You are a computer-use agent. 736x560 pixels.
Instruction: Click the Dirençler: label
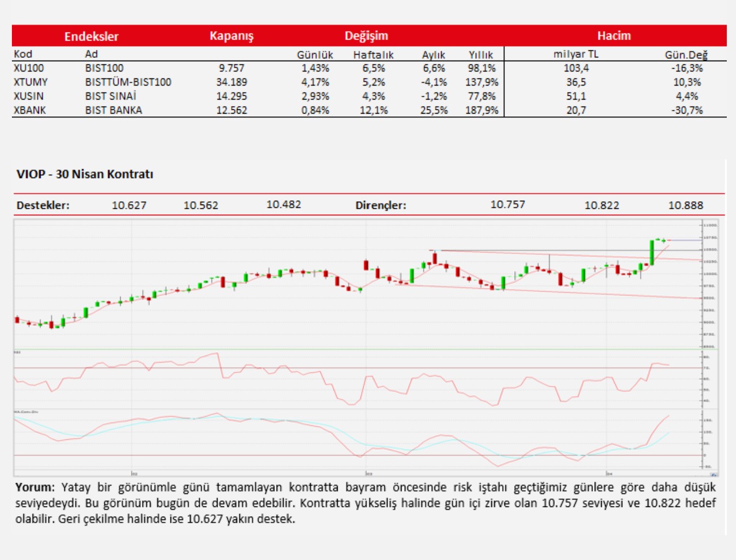coord(381,206)
